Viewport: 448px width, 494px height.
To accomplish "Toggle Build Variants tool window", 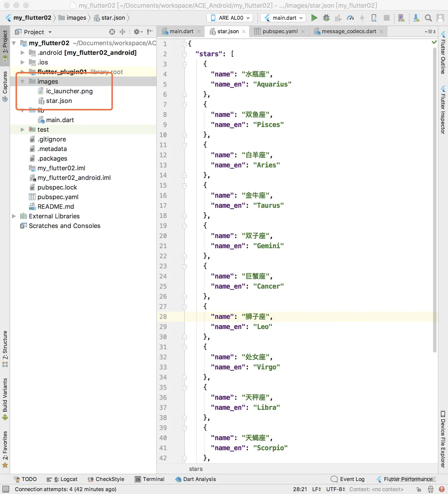I will [5, 399].
